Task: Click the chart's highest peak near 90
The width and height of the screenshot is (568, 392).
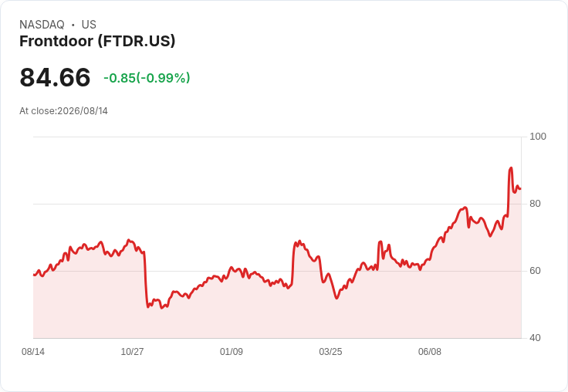Action: coord(511,167)
